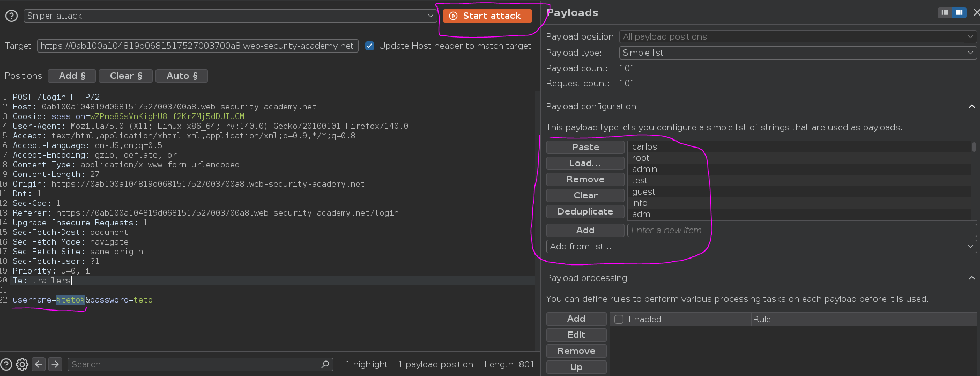Open the Sniper attack type dropdown
The image size is (980, 376).
click(231, 16)
